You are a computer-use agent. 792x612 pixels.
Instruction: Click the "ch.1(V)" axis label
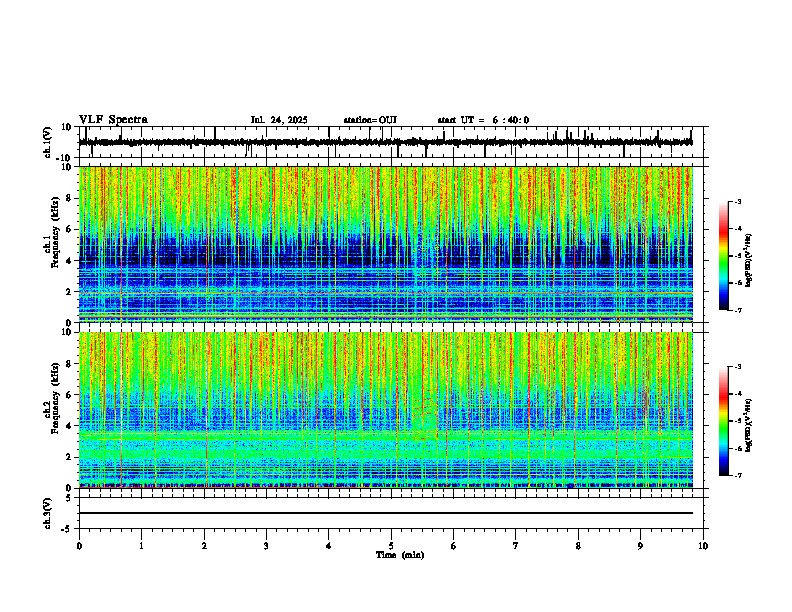48,142
